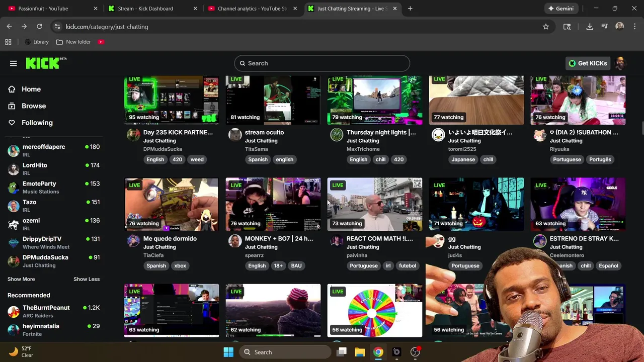Open the Browse sidebar item

pyautogui.click(x=34, y=106)
